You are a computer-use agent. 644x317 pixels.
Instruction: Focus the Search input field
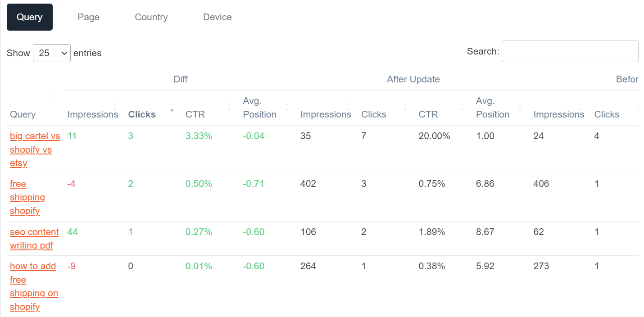[570, 51]
